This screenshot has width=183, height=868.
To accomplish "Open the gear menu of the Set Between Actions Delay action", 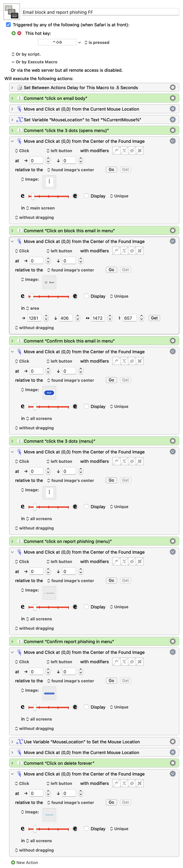I will (x=173, y=88).
